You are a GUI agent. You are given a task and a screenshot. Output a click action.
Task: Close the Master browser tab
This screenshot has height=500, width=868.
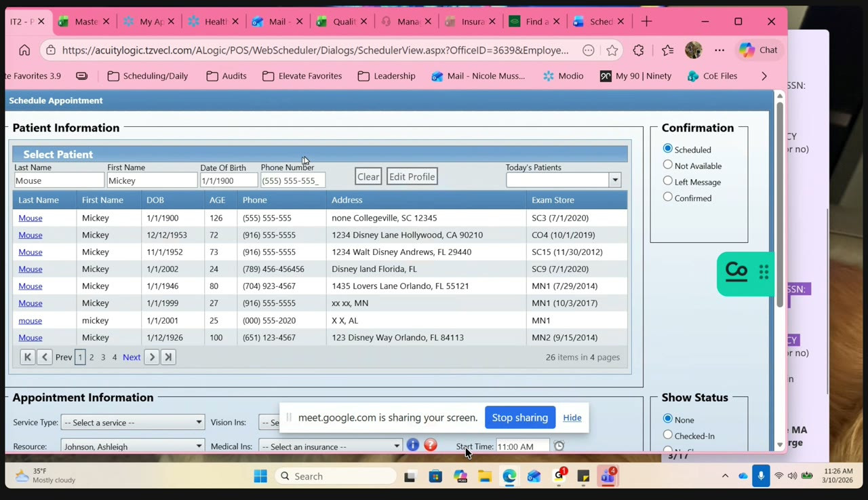point(106,22)
